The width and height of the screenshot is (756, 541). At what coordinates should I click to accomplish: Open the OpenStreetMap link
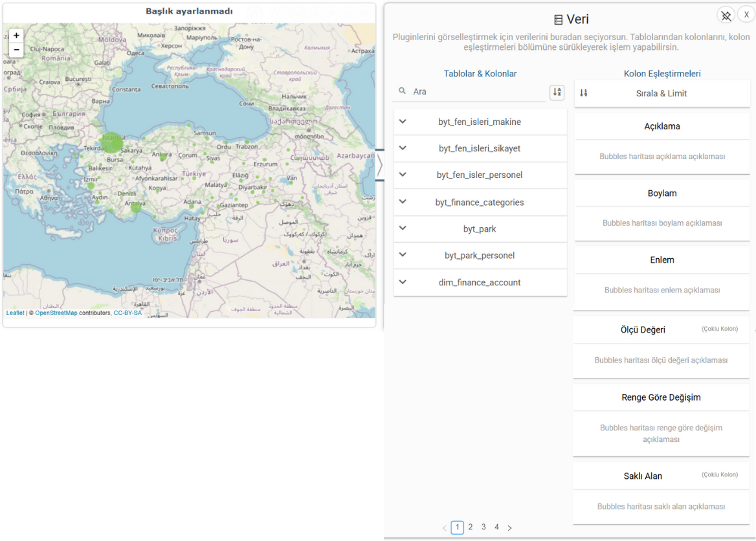pyautogui.click(x=56, y=313)
